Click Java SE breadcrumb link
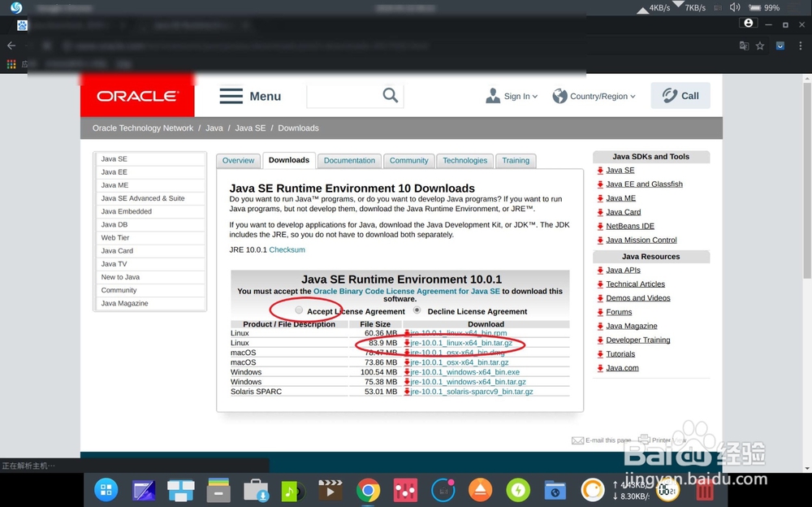Screen dimensions: 812x507 tap(250, 128)
